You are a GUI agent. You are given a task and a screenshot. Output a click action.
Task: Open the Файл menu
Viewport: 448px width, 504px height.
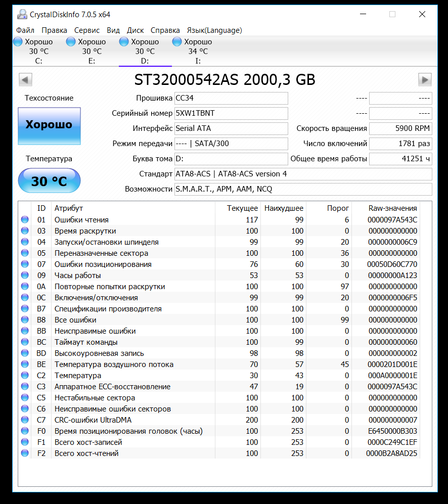coord(25,30)
